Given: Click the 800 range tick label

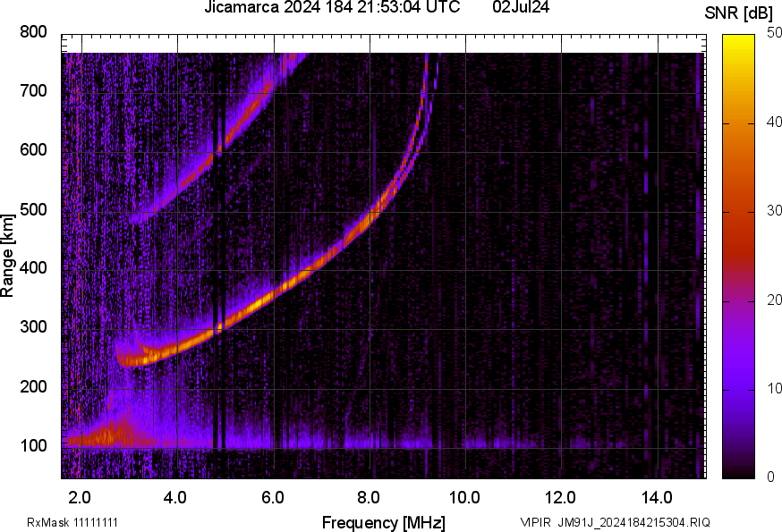Looking at the screenshot, I should pos(33,32).
